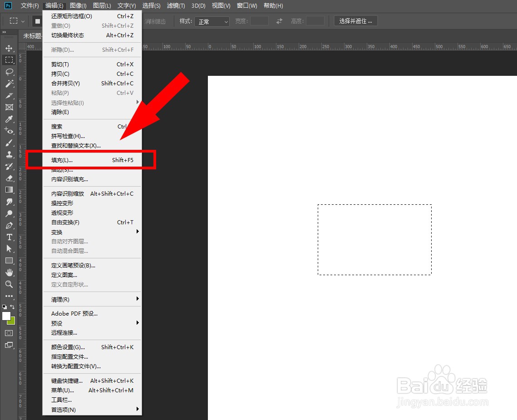Open the Style dropdown showing 正常
517x420 pixels.
tap(212, 21)
